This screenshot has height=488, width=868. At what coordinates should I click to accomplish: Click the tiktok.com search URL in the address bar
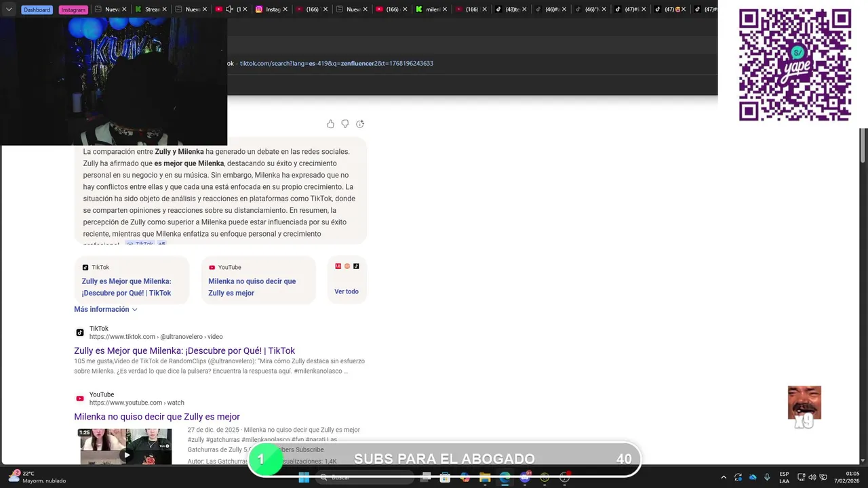[336, 63]
